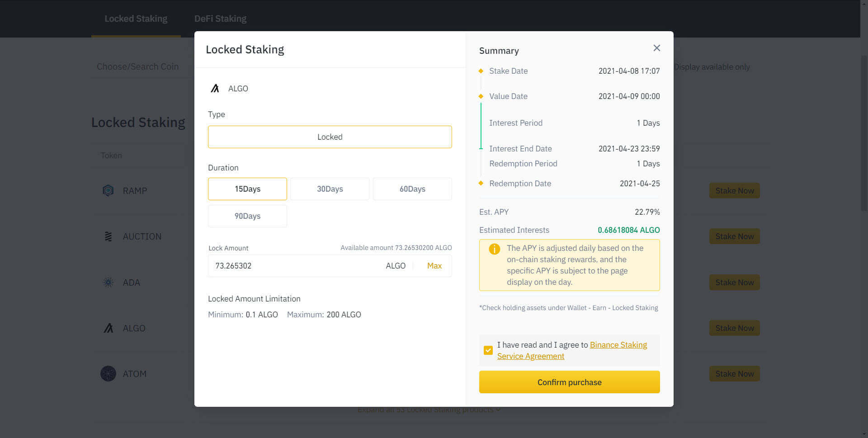Screen dimensions: 868x438
Task: Click the ATOM token icon
Action: [x=108, y=374]
